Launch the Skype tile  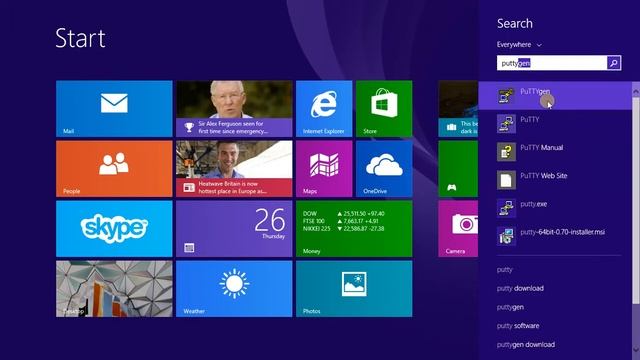coord(114,229)
